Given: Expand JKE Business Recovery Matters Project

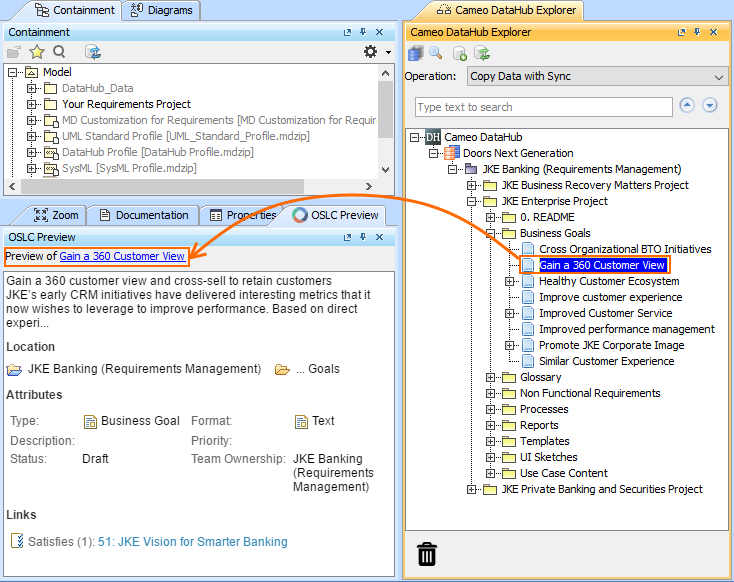Looking at the screenshot, I should (x=471, y=185).
